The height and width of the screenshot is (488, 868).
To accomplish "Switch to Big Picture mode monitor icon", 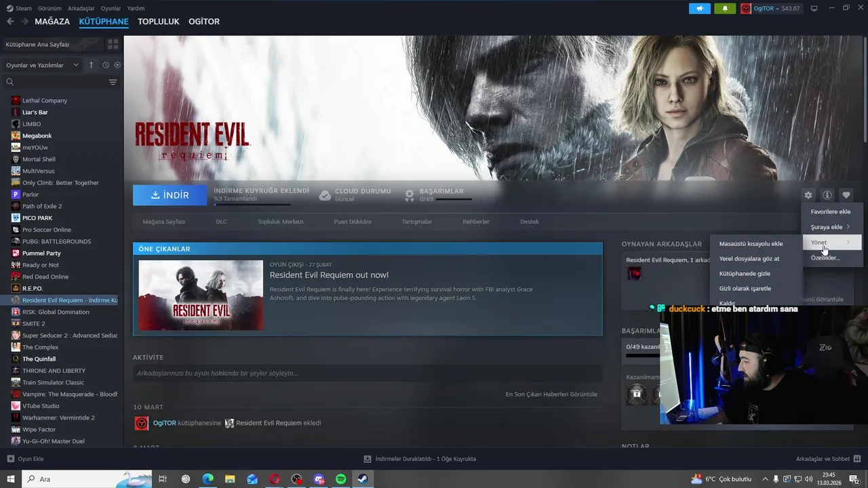I will tap(814, 9).
